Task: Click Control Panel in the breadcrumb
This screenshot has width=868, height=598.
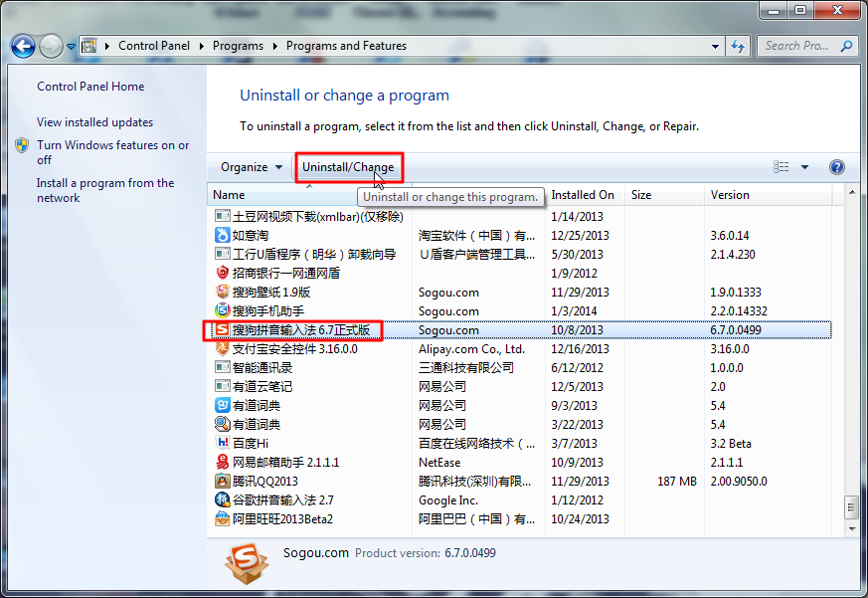Action: tap(154, 46)
